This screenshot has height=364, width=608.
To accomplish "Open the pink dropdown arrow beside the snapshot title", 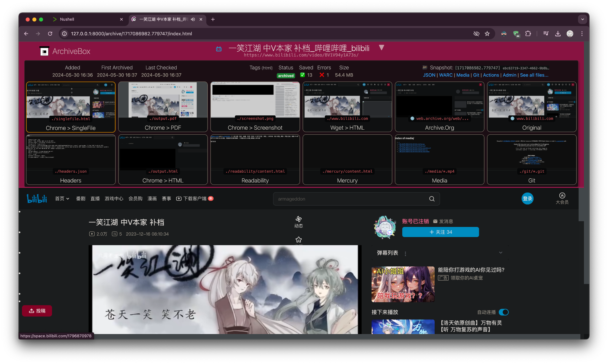I will (x=381, y=47).
